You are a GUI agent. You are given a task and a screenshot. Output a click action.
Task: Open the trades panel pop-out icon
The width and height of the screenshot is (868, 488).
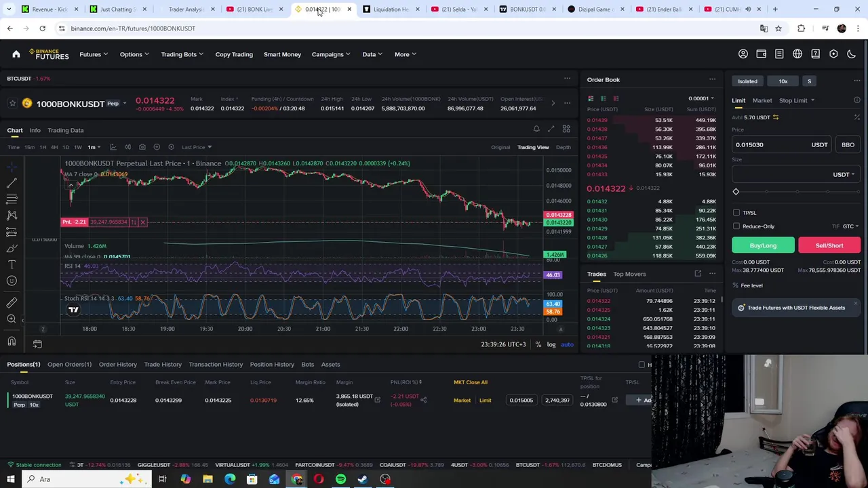pos(698,274)
